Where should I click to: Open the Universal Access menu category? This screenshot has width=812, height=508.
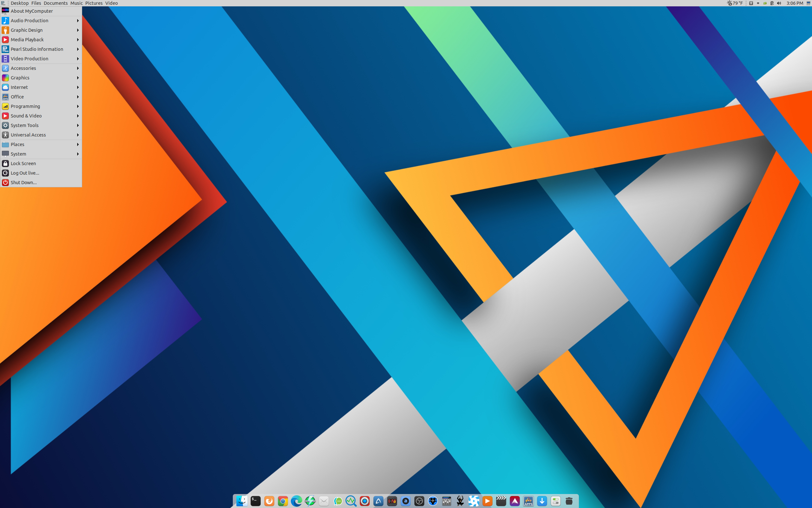pyautogui.click(x=41, y=135)
